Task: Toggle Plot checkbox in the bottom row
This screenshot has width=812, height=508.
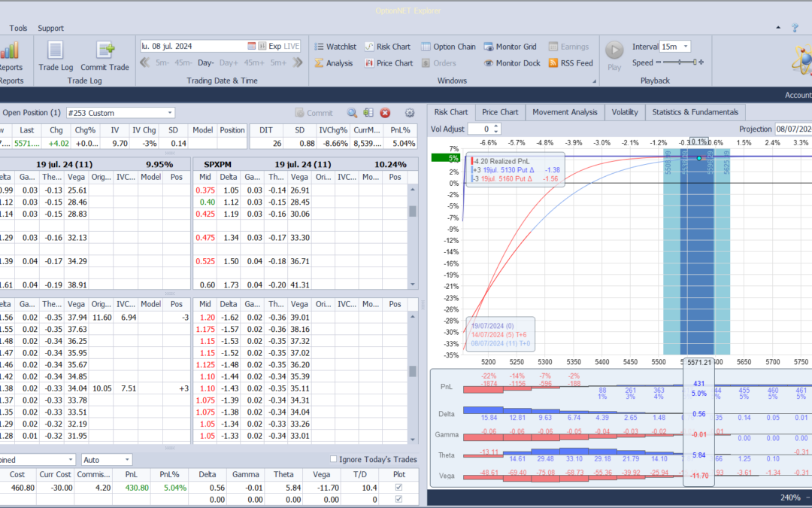Action: 398,499
